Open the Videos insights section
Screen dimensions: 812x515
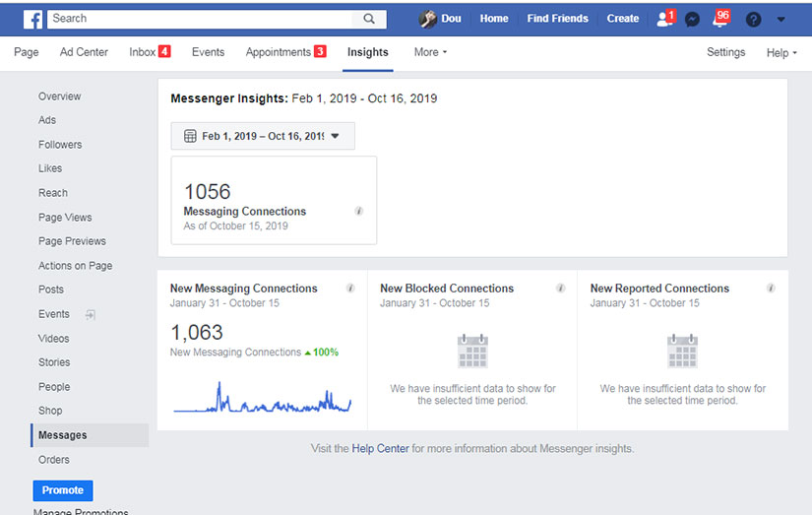53,339
